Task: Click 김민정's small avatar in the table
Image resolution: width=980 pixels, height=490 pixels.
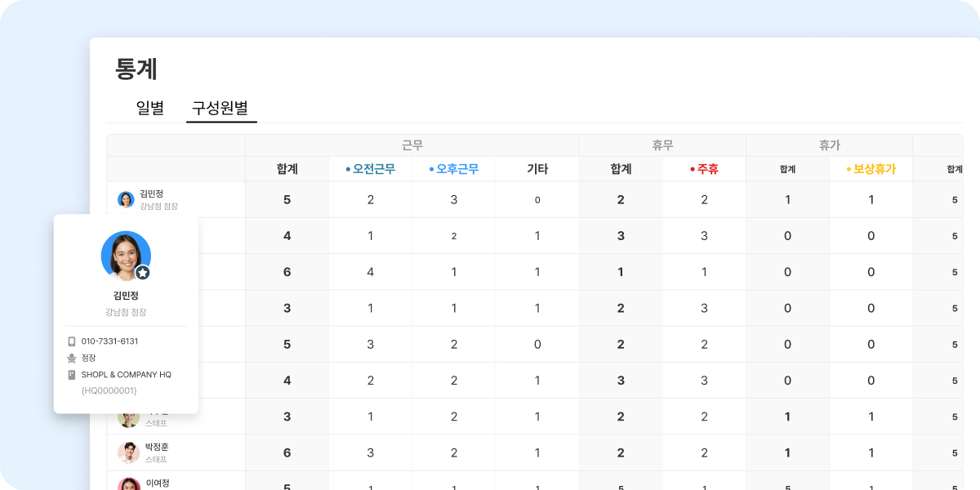Action: pos(126,199)
